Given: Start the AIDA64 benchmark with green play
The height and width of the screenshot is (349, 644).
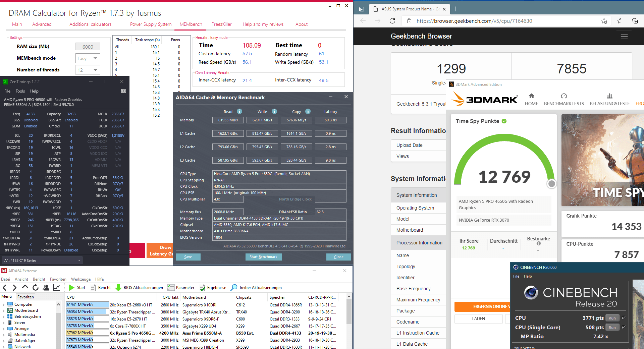Looking at the screenshot, I should pos(77,287).
